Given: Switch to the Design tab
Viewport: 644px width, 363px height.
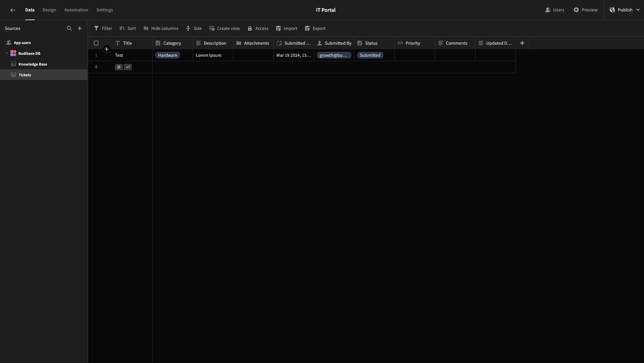Looking at the screenshot, I should click(49, 10).
